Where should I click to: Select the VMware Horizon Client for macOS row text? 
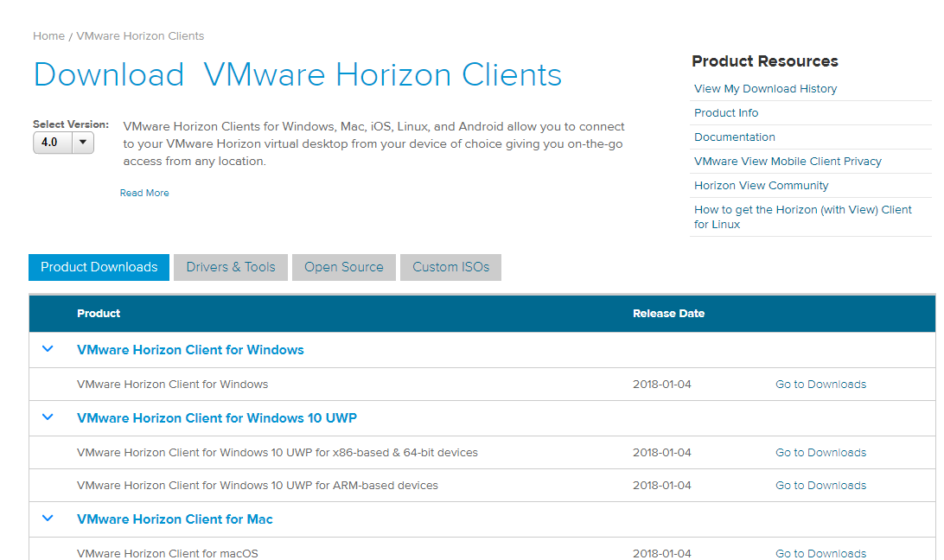(168, 553)
